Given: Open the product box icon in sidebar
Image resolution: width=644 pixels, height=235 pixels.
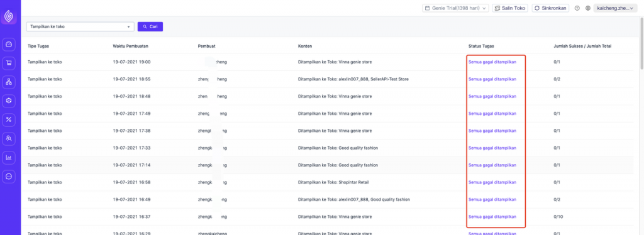Looking at the screenshot, I should point(9,101).
